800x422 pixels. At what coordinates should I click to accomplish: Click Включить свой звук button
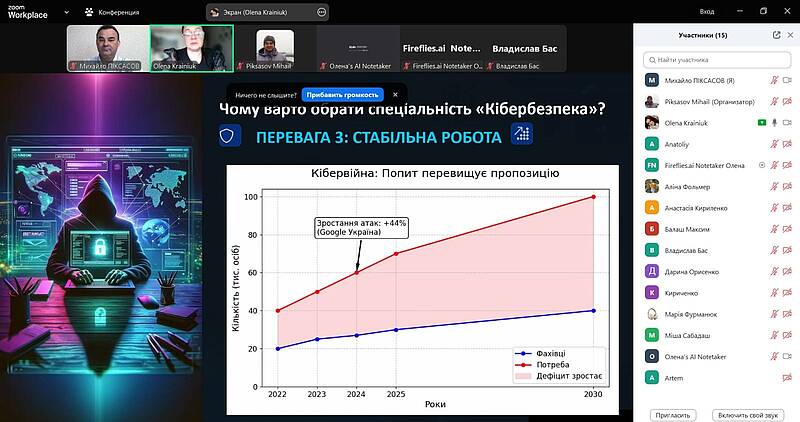point(748,415)
